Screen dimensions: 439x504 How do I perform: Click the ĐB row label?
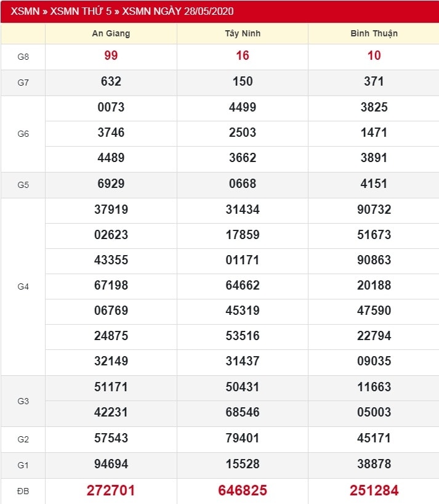tap(23, 491)
